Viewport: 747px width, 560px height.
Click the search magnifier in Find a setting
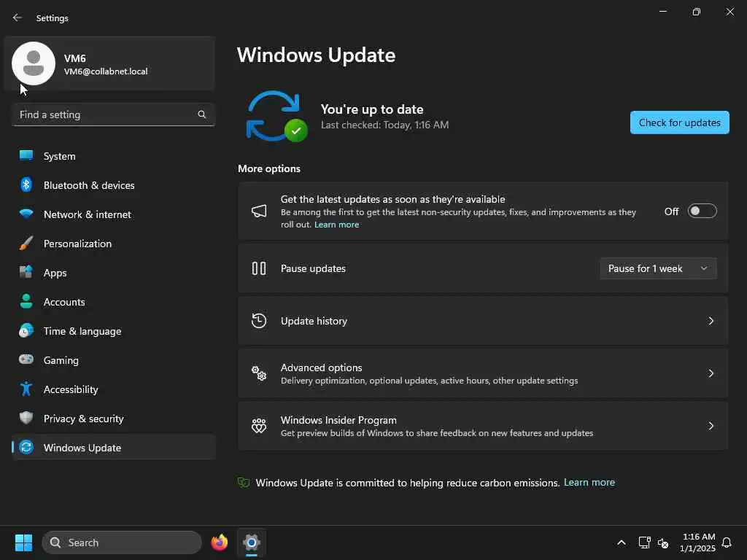[x=201, y=114]
